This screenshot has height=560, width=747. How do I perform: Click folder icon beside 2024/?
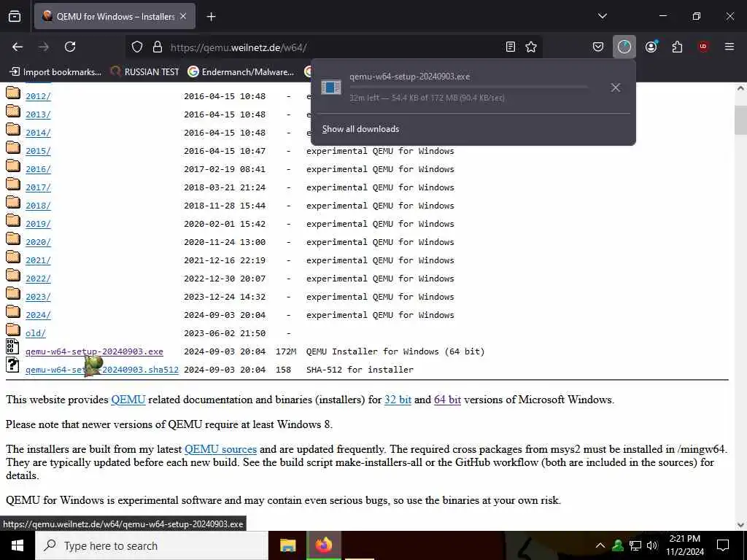13,312
